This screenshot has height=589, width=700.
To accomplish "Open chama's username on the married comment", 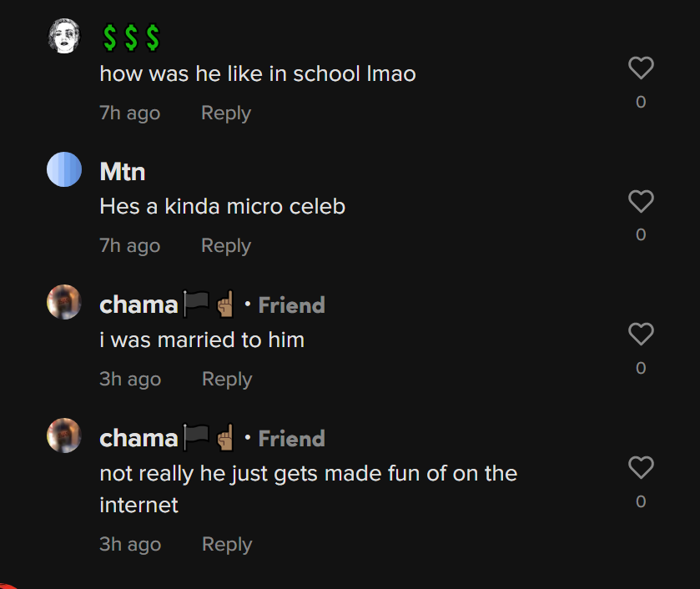I will click(x=138, y=305).
